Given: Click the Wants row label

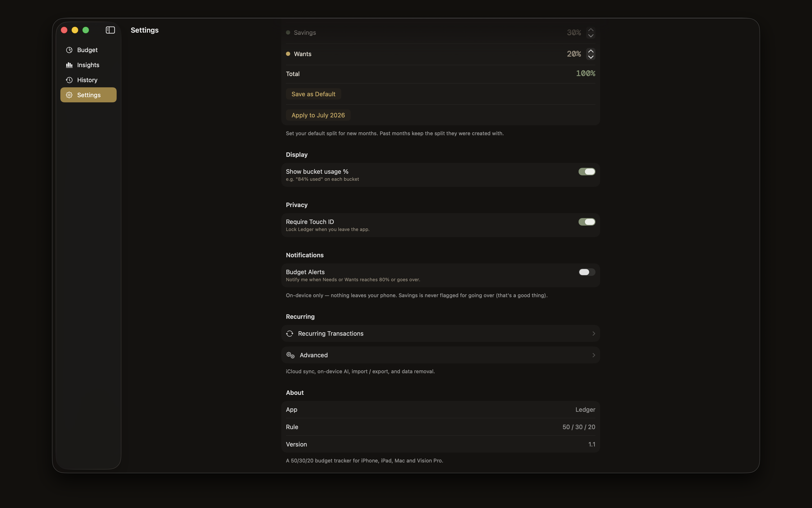Looking at the screenshot, I should [302, 54].
